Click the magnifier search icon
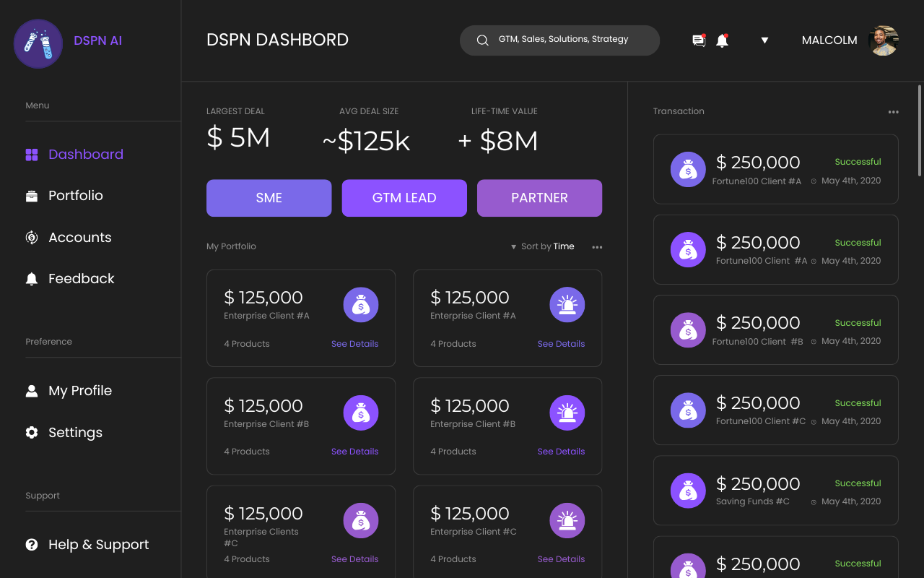 [x=483, y=40]
